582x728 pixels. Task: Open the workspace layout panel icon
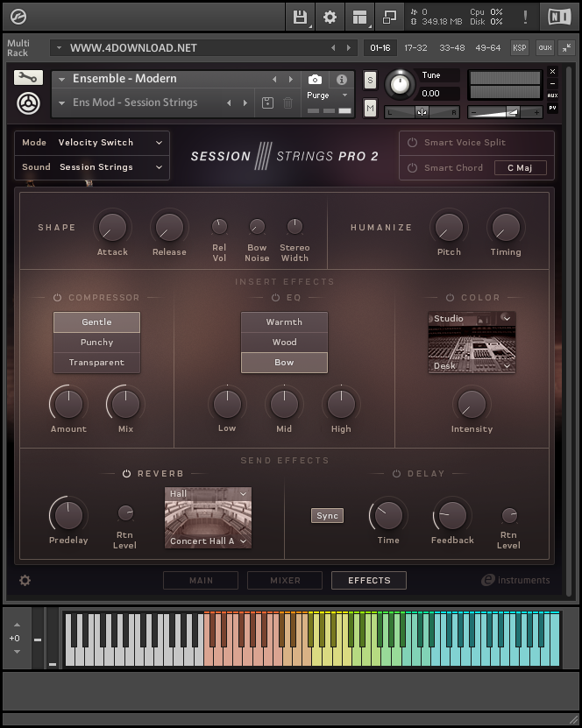(x=359, y=18)
